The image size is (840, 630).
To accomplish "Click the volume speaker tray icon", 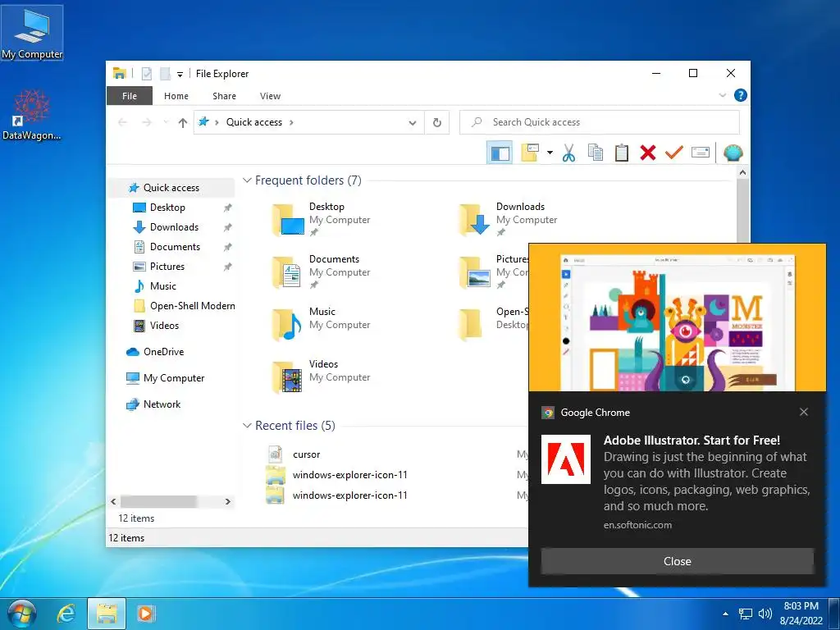I will pyautogui.click(x=765, y=614).
